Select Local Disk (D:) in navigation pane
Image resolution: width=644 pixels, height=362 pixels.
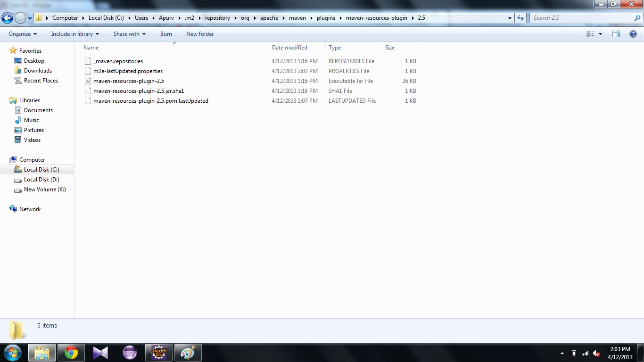coord(41,180)
